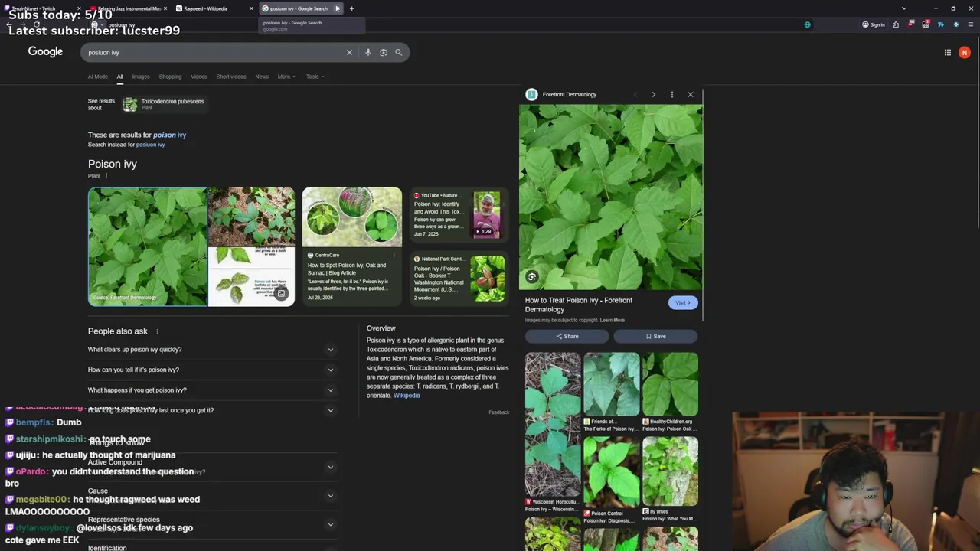Switch to the News search tab
The height and width of the screenshot is (551, 980).
click(262, 77)
